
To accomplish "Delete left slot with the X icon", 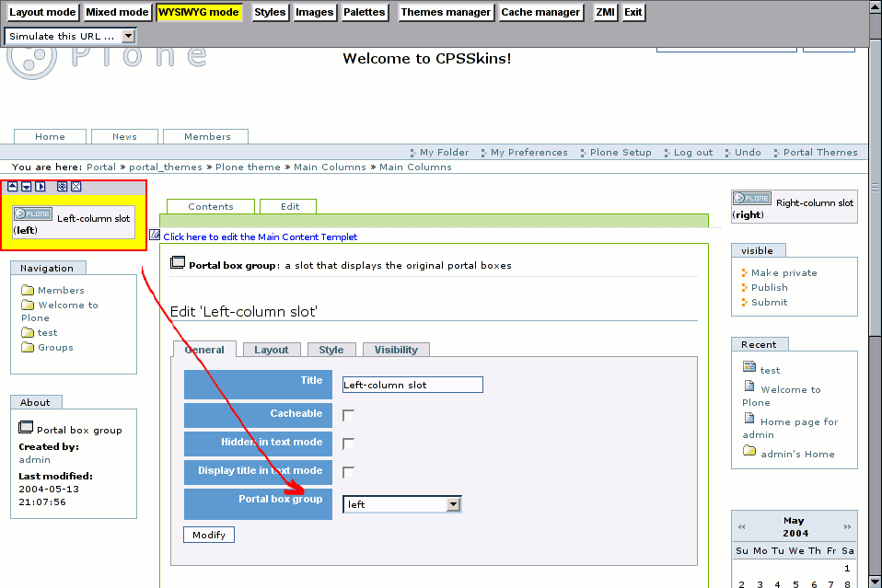I will point(75,187).
